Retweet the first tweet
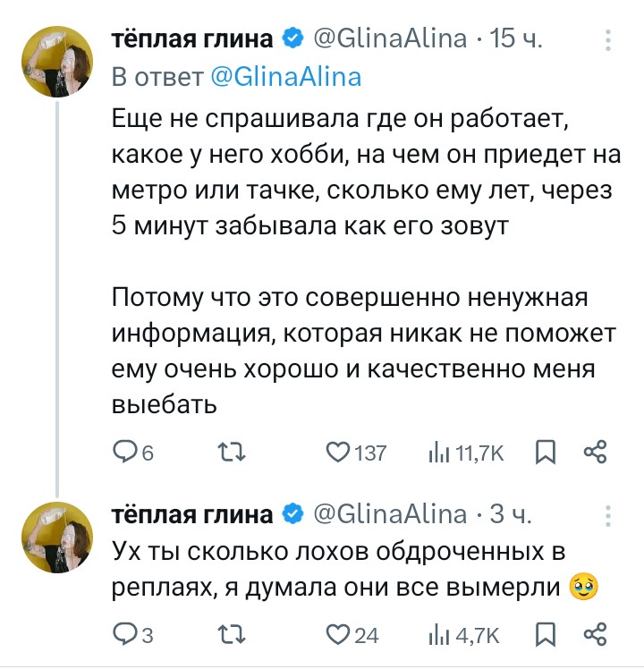644x669 pixels. point(231,453)
